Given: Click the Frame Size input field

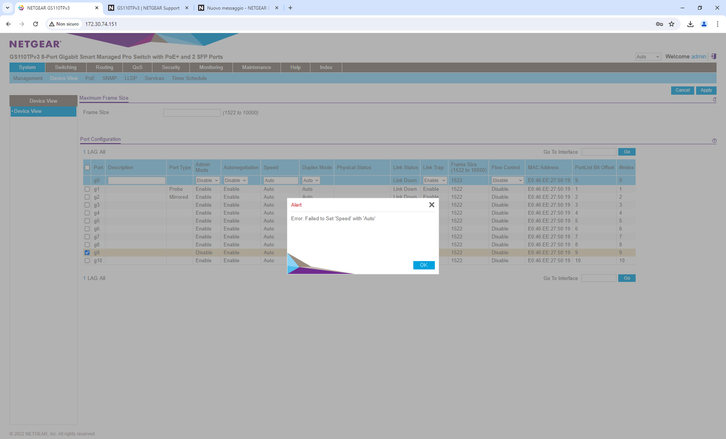Looking at the screenshot, I should [191, 113].
